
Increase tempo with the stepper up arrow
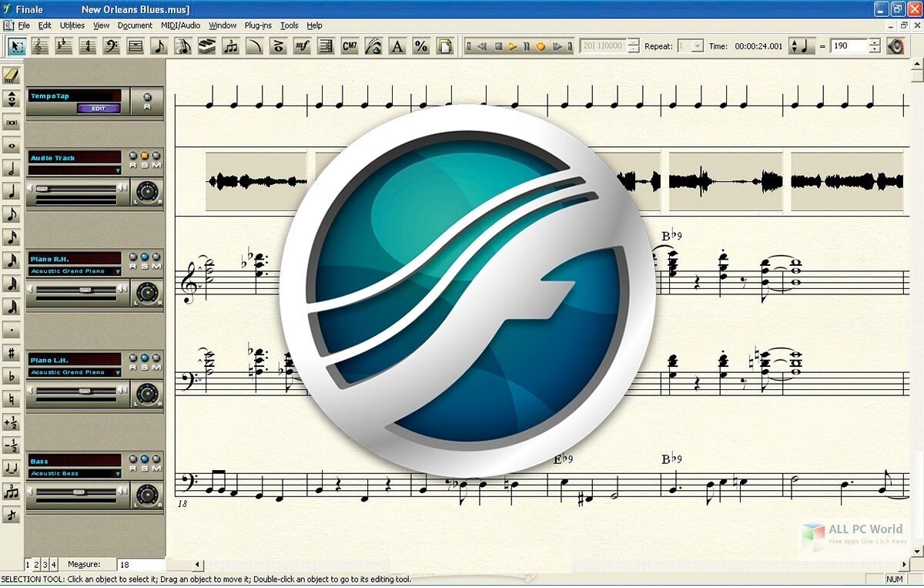[874, 42]
